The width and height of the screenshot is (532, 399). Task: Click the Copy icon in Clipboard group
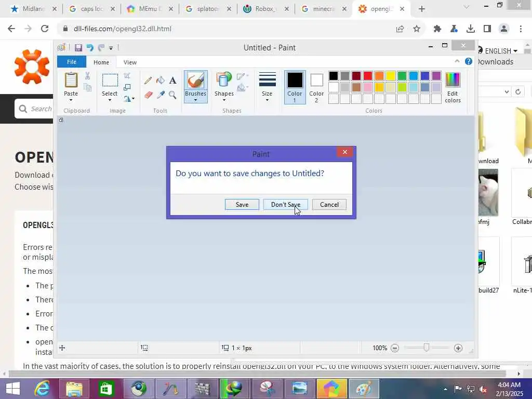coord(87,87)
